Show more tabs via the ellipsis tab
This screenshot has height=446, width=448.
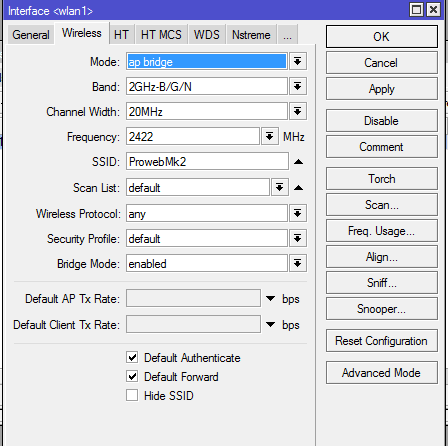click(287, 34)
